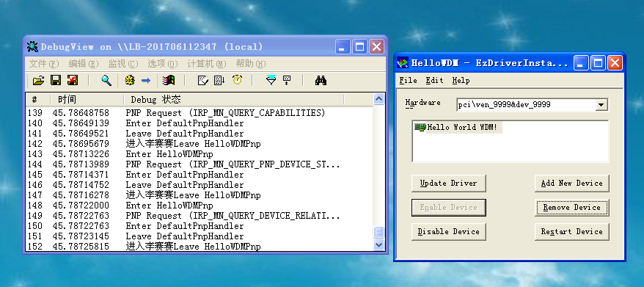Open the 文件(F) menu in DebugView
Image resolution: width=644 pixels, height=287 pixels.
44,64
